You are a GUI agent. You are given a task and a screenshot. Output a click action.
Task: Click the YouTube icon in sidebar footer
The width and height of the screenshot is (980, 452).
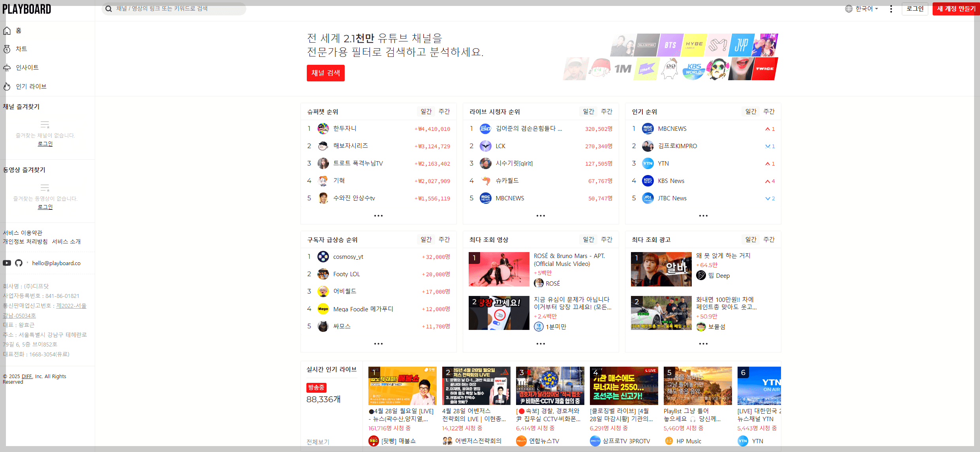coord(7,263)
